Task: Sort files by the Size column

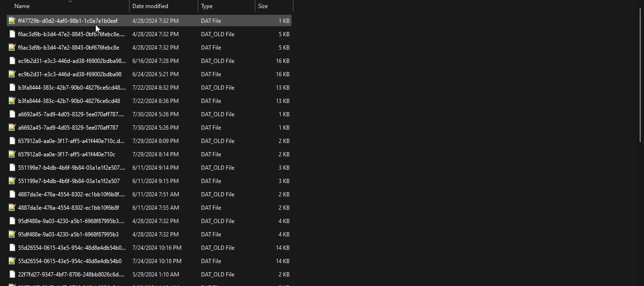Action: click(x=262, y=6)
